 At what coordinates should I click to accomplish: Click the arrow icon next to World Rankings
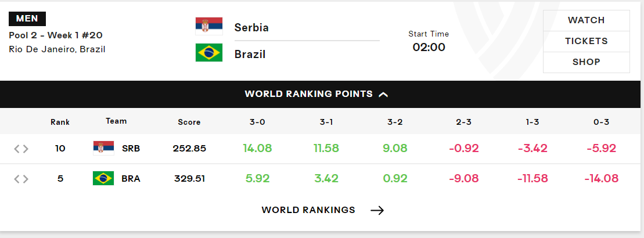pyautogui.click(x=377, y=211)
